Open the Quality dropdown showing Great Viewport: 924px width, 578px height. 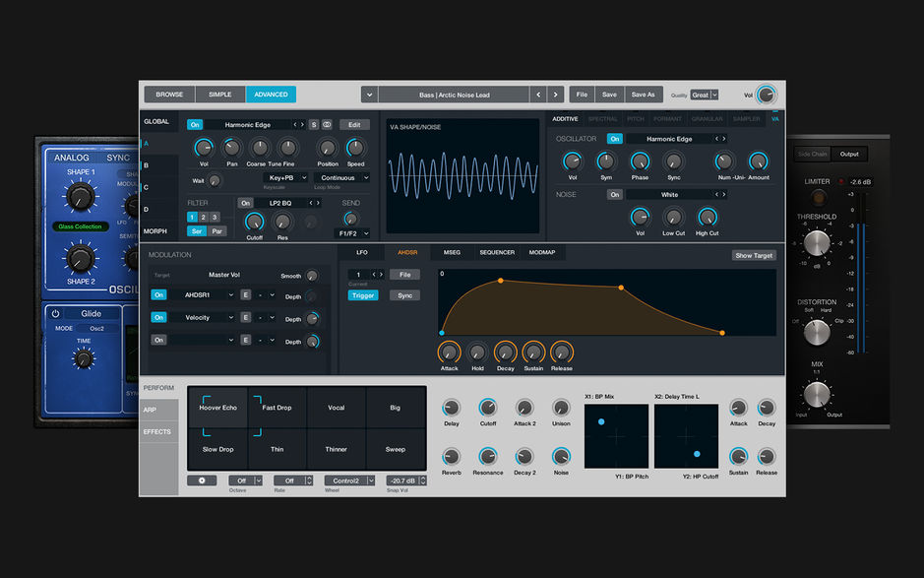(x=704, y=95)
